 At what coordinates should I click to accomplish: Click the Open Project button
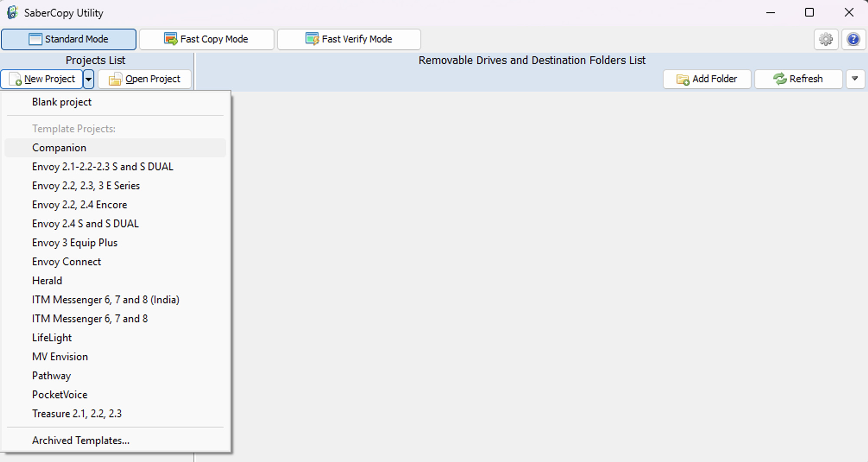145,79
